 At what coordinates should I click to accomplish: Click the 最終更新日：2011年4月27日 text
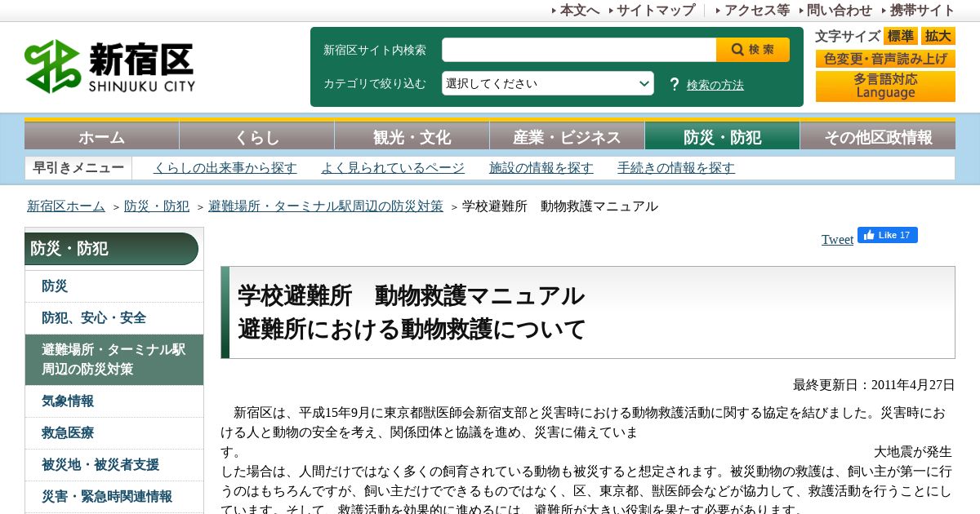[x=874, y=385]
